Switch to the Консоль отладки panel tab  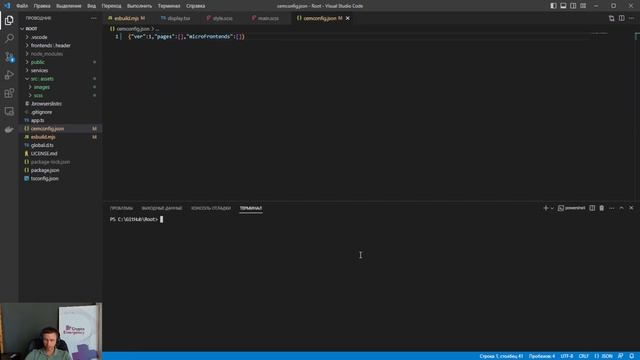pyautogui.click(x=211, y=208)
